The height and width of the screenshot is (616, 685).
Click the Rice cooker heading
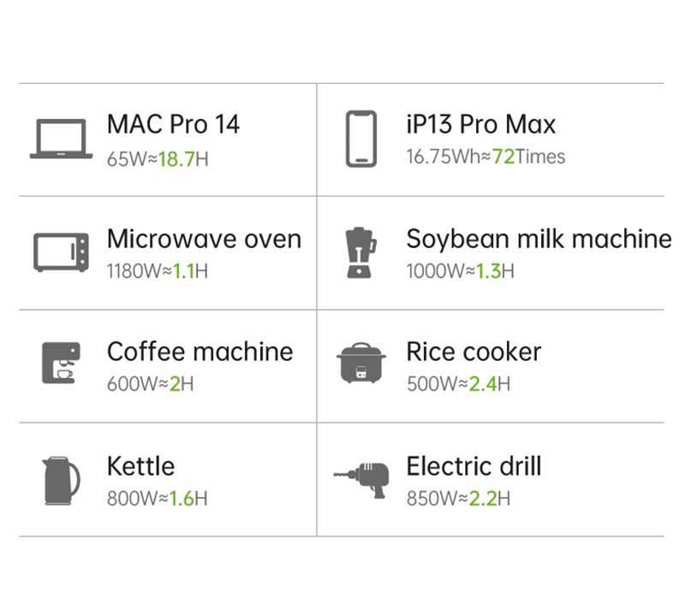pos(474,352)
